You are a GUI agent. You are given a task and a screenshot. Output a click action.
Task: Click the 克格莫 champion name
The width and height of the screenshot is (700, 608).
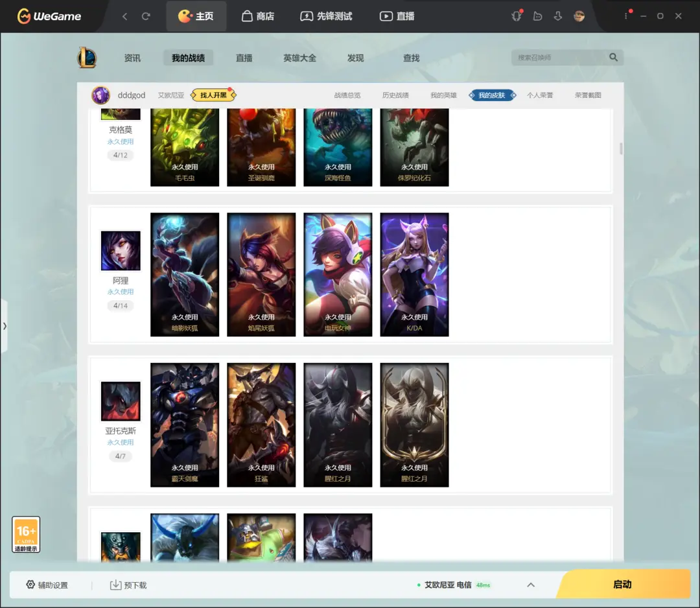pos(121,130)
